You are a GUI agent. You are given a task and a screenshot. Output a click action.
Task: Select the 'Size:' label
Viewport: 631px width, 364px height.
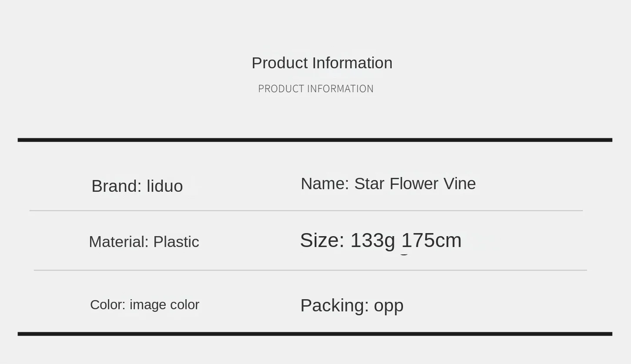[x=322, y=240]
